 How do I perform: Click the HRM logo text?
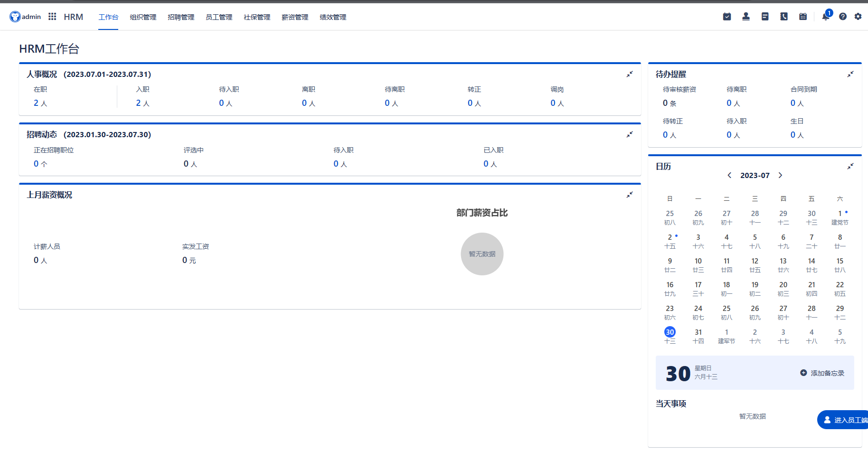point(74,17)
